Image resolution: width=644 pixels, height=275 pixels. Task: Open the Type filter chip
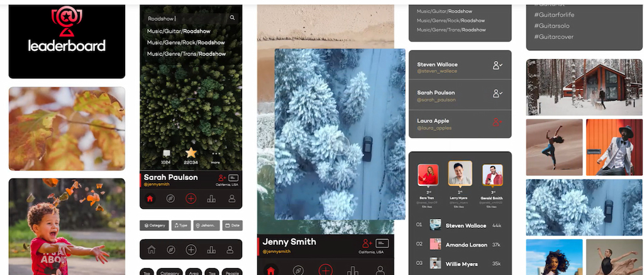click(x=181, y=225)
